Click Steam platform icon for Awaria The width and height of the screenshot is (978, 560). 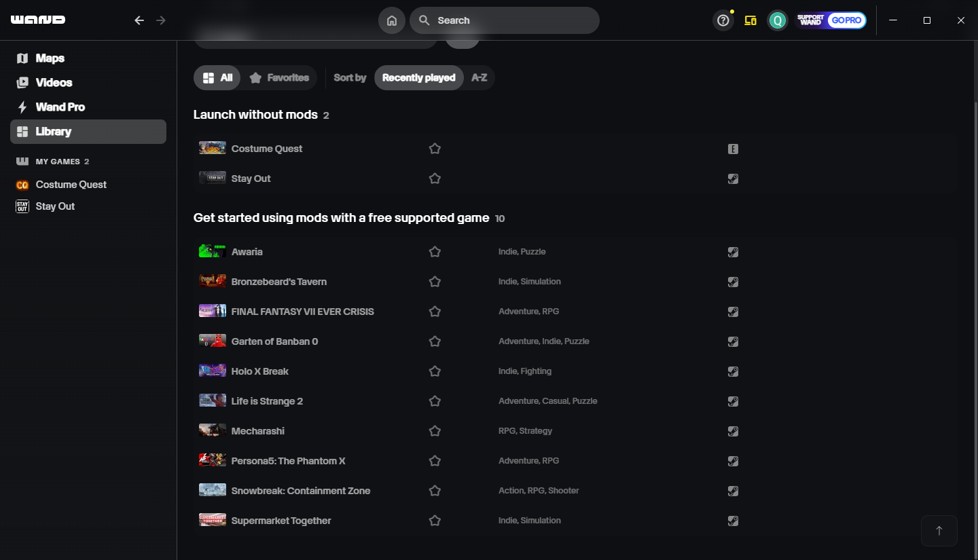(x=733, y=252)
